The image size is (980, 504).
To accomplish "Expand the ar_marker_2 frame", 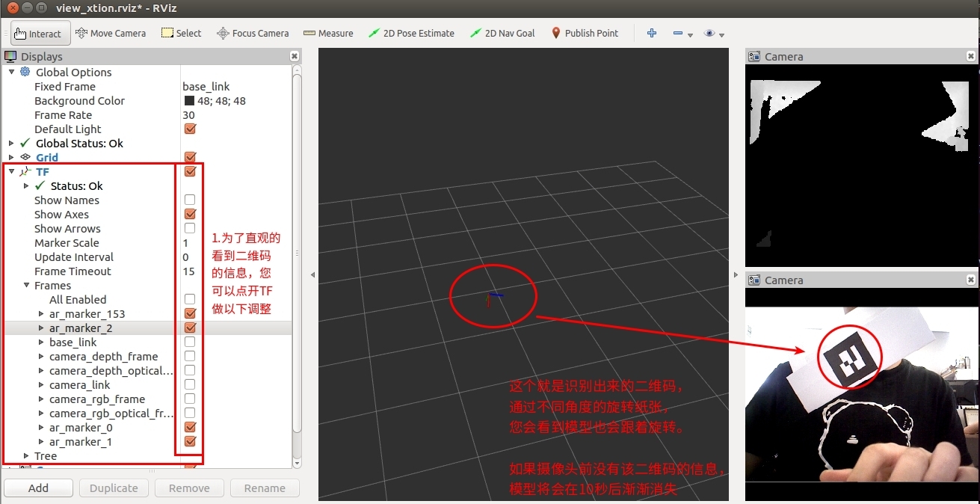I will pos(41,328).
